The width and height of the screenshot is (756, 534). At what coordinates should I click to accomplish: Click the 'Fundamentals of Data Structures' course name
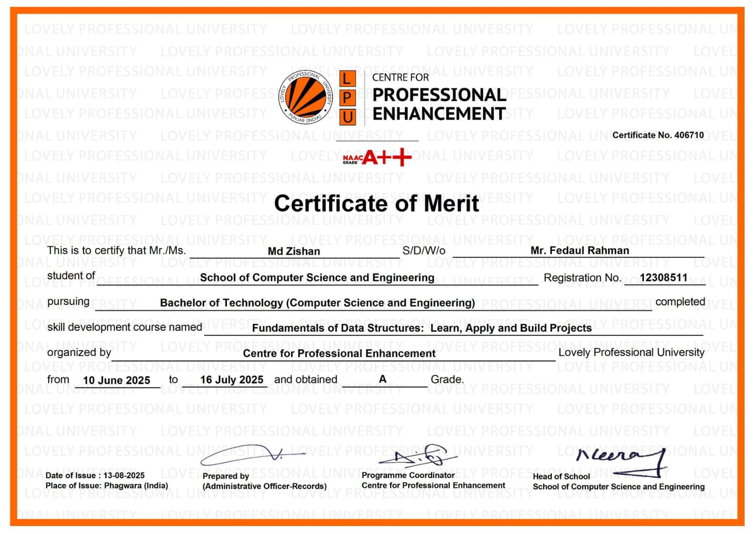(x=421, y=328)
